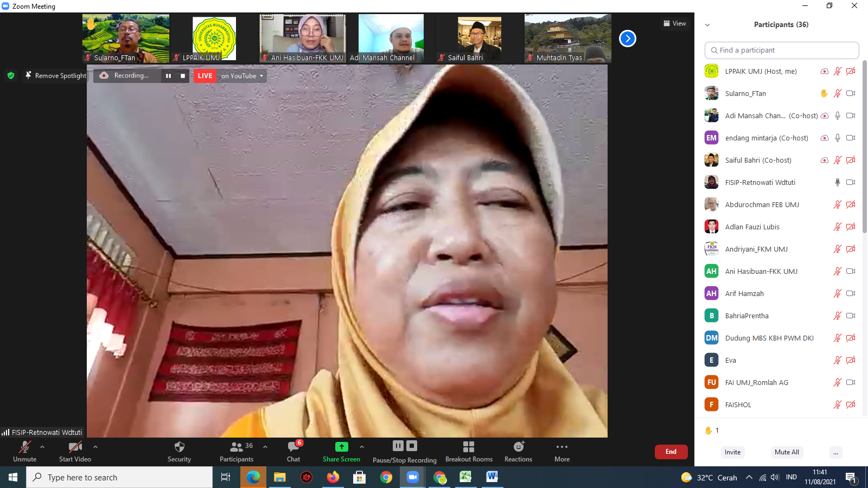Toggle muted mic for Abdurochman FEB UMJ

pos(838,204)
